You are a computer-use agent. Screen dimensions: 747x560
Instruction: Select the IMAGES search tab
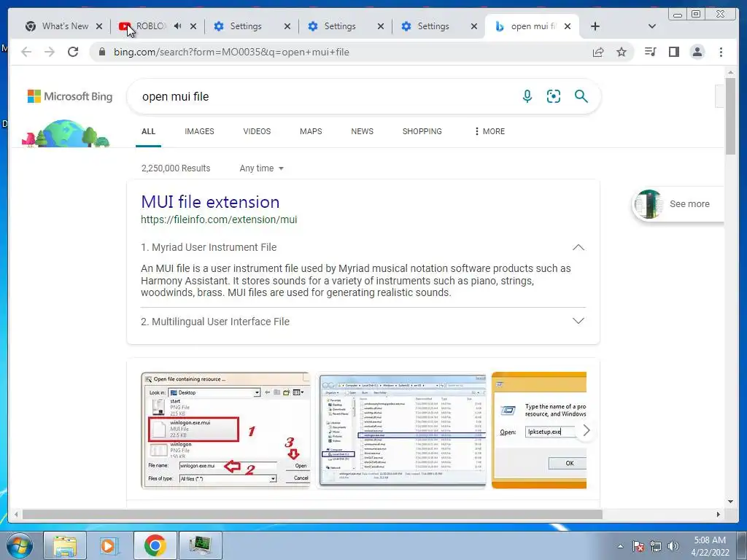tap(199, 131)
